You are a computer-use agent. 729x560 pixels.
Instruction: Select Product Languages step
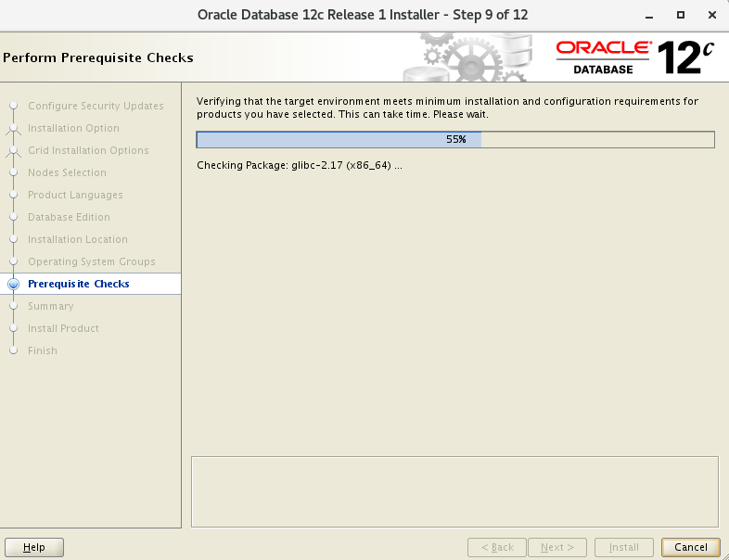(x=75, y=195)
